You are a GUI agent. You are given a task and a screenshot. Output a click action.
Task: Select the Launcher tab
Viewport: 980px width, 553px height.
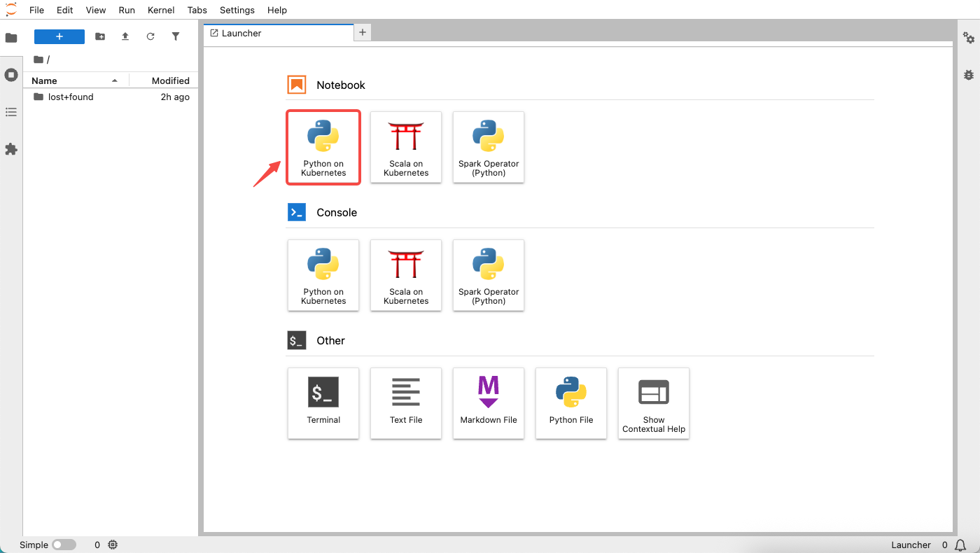[241, 33]
